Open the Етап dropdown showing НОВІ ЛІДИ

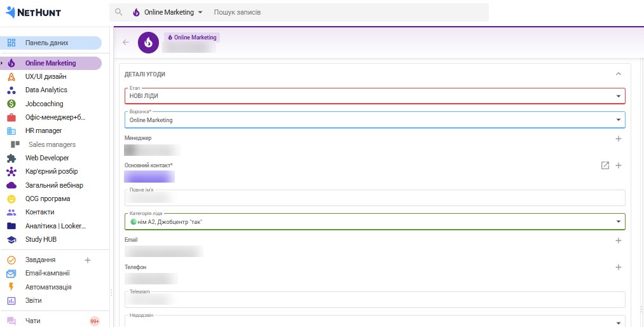(x=374, y=95)
